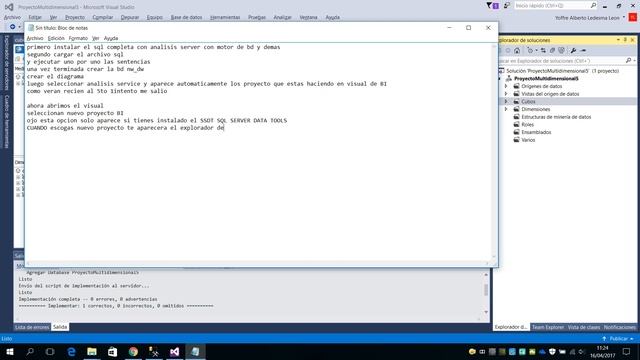This screenshot has height=360, width=640.
Task: Switch to the Notificaciones tab
Action: [x=620, y=327]
